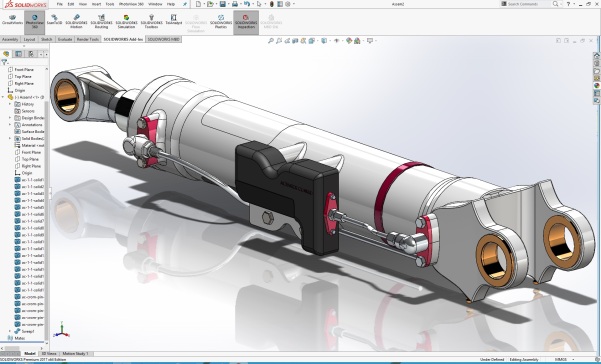Expand the Solid Bodies folder
Viewport: 601px width, 364px height.
(10, 138)
